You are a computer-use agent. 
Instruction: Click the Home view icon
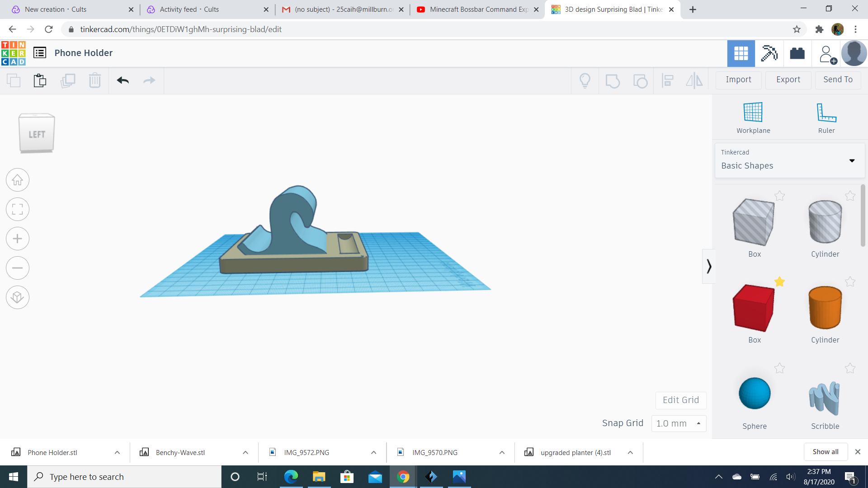17,180
